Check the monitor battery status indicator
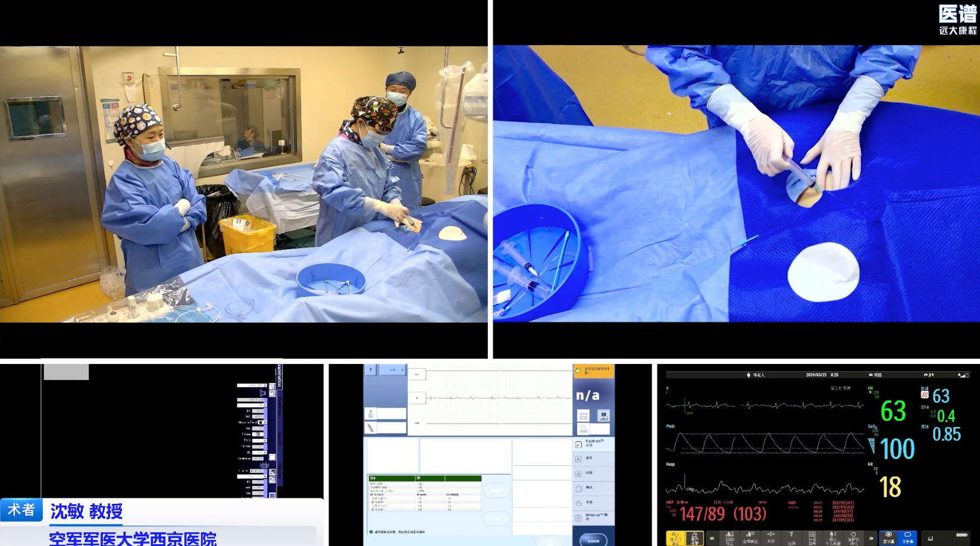The width and height of the screenshot is (980, 546). 962,535
